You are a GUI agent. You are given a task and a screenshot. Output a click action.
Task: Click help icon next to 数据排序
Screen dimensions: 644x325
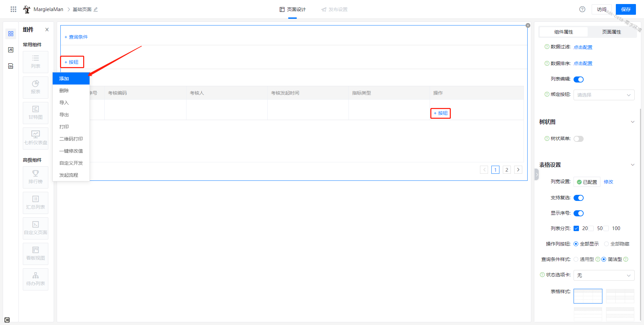tap(547, 63)
